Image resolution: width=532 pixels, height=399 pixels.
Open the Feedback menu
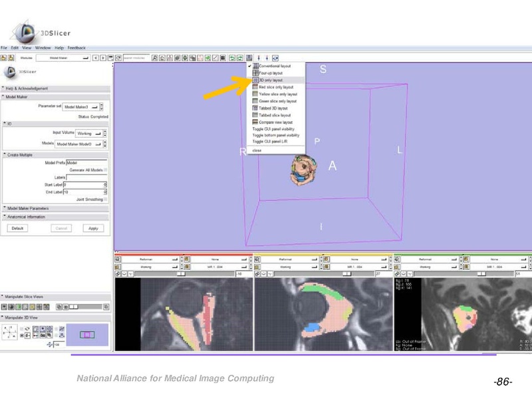click(x=76, y=48)
